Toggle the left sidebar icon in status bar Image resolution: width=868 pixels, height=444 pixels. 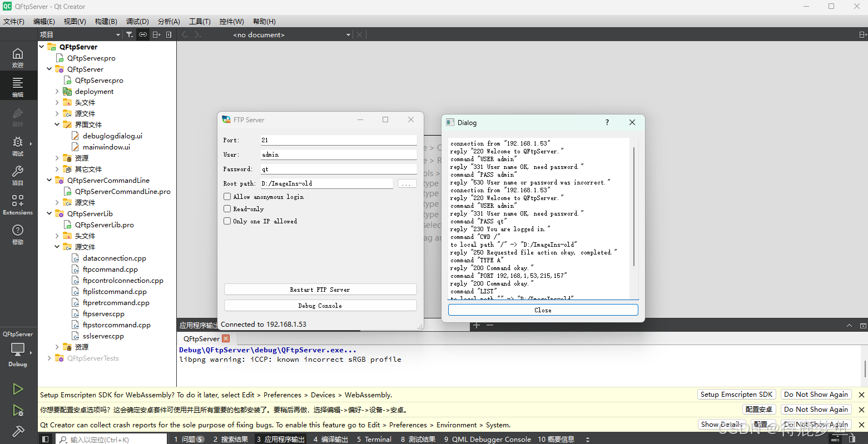(46, 439)
